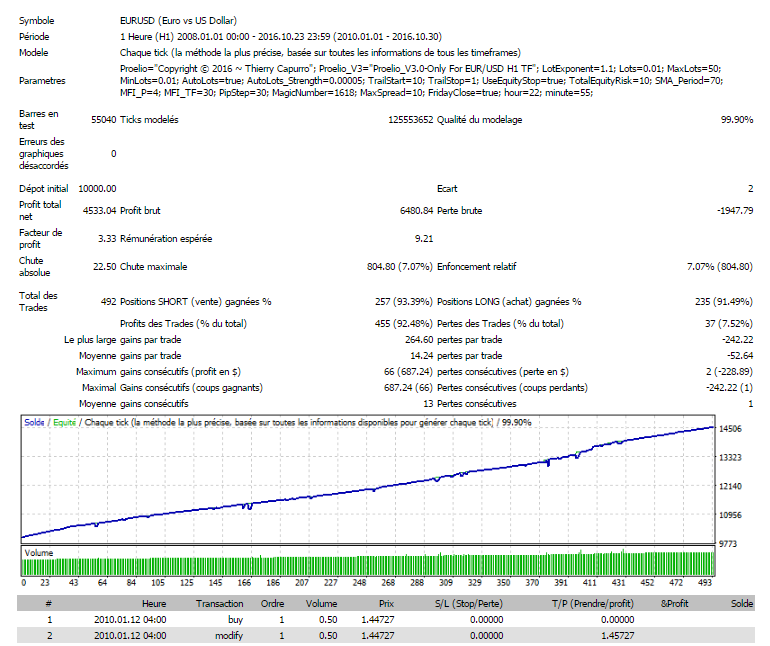Click the 'Qualité du modelage' 99.90% value

[736, 120]
